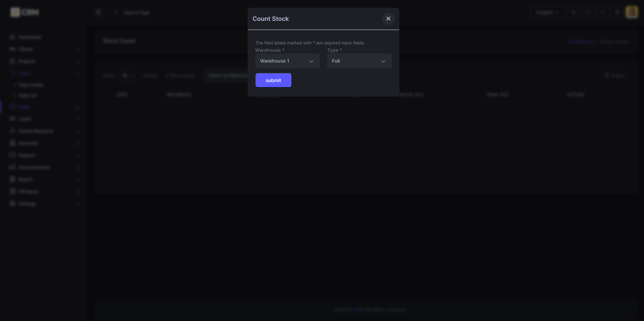The image size is (644, 321).
Task: Click the Support icon in sidebar
Action: [x=13, y=155]
